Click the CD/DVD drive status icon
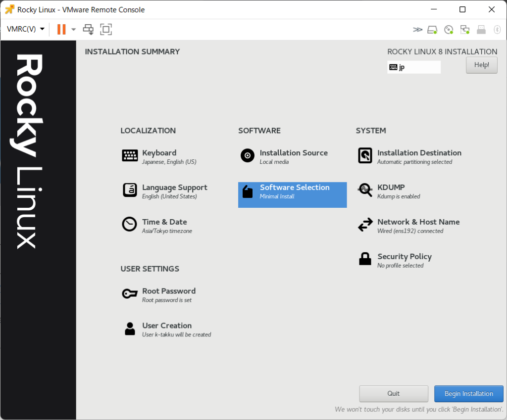507x420 pixels. click(449, 30)
